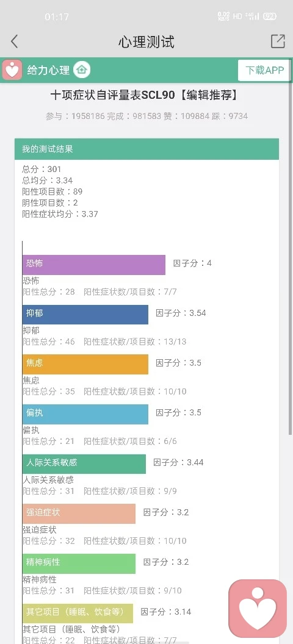Tap the floating pink heart icon

[258, 607]
